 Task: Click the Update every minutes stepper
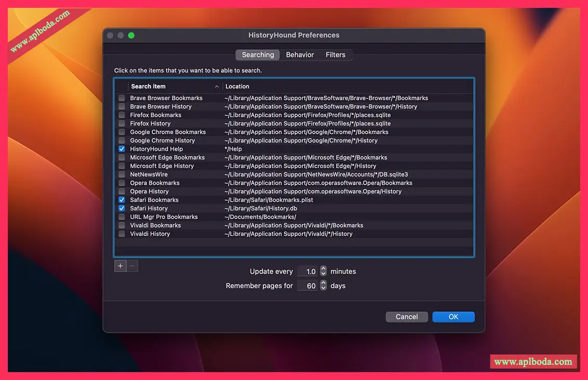(x=323, y=271)
